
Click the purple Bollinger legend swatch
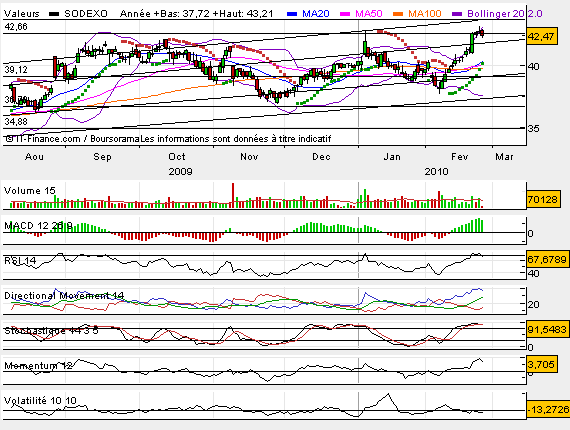[457, 14]
